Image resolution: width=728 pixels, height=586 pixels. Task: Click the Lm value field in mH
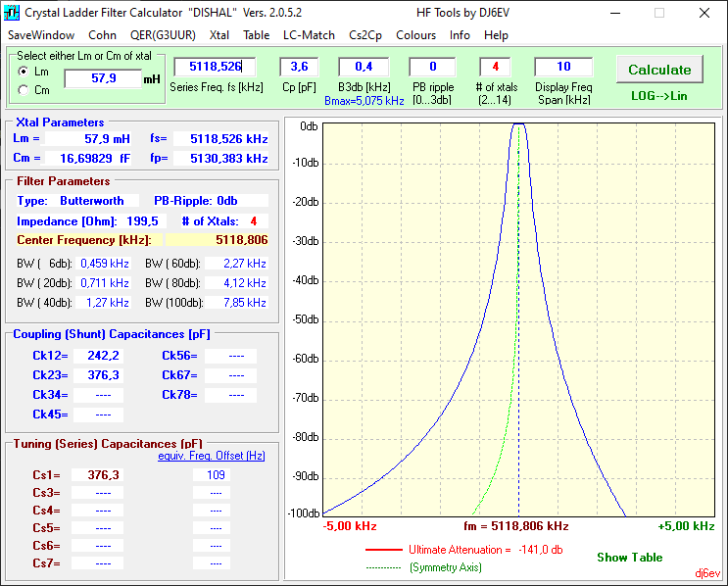point(102,78)
